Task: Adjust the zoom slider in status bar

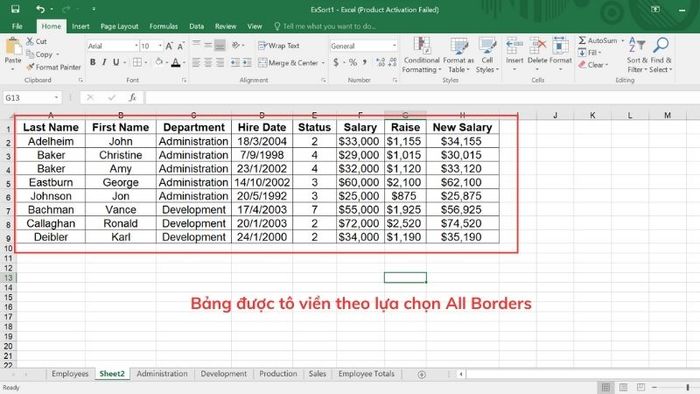Action: point(688,387)
